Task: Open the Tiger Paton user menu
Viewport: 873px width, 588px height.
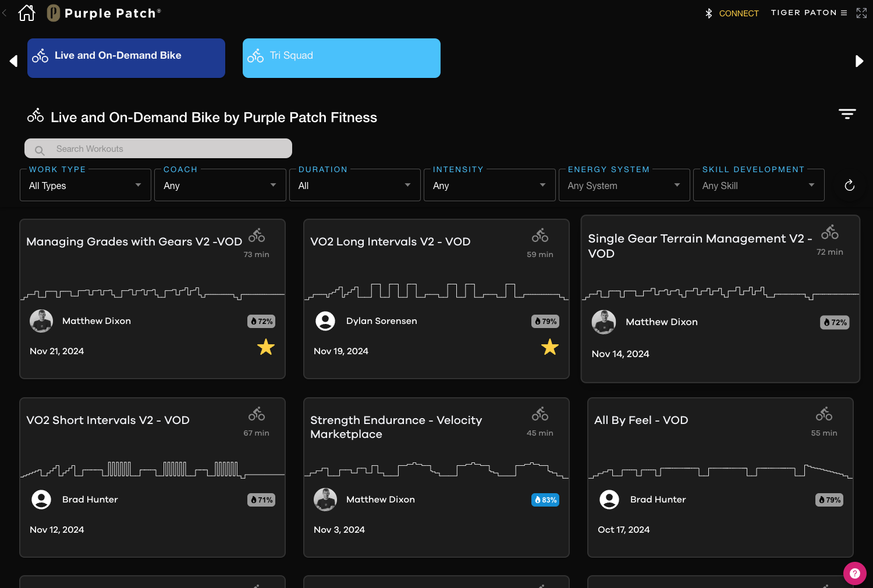Action: pyautogui.click(x=809, y=13)
